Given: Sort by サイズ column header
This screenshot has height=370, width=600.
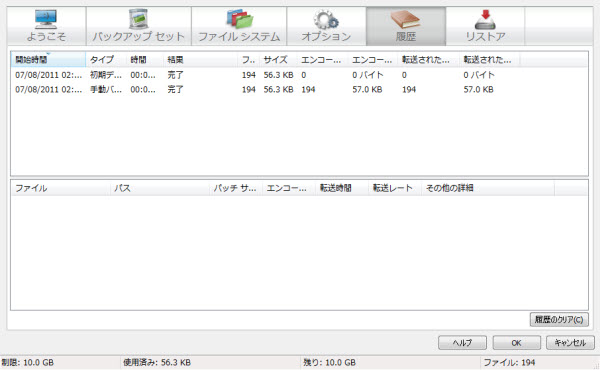Looking at the screenshot, I should point(278,60).
